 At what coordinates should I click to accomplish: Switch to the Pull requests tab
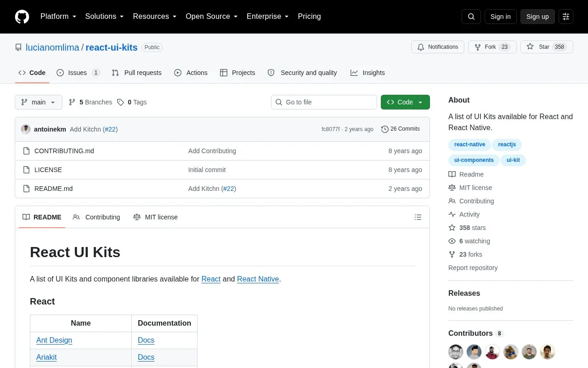[137, 73]
